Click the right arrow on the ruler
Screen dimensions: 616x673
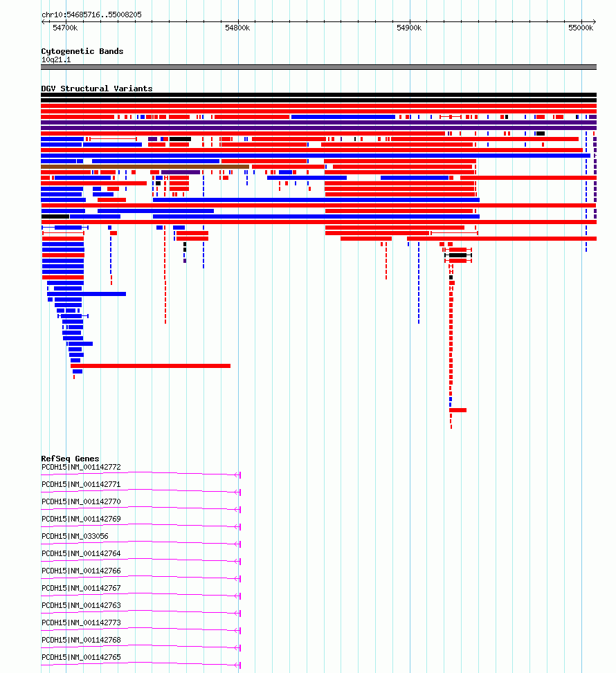(595, 21)
